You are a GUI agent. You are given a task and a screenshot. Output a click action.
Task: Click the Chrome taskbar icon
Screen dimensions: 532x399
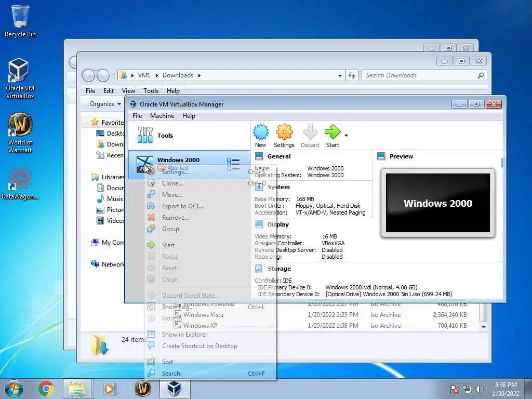tap(46, 389)
